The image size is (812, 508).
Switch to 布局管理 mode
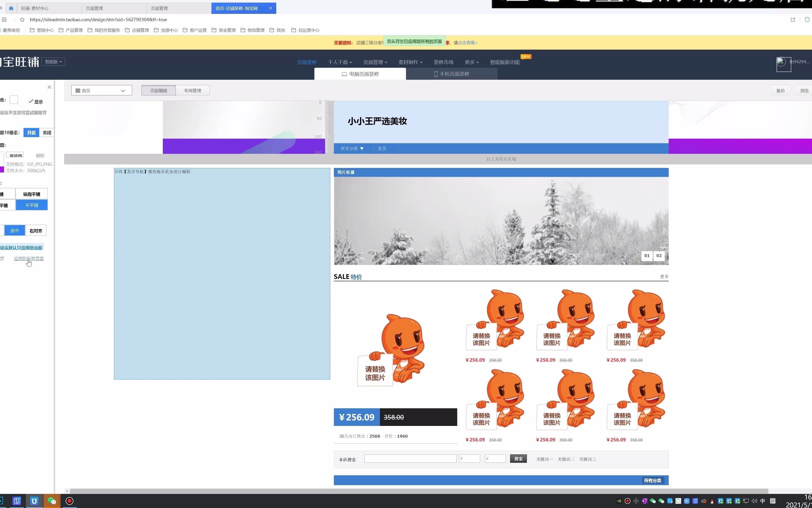tap(193, 90)
